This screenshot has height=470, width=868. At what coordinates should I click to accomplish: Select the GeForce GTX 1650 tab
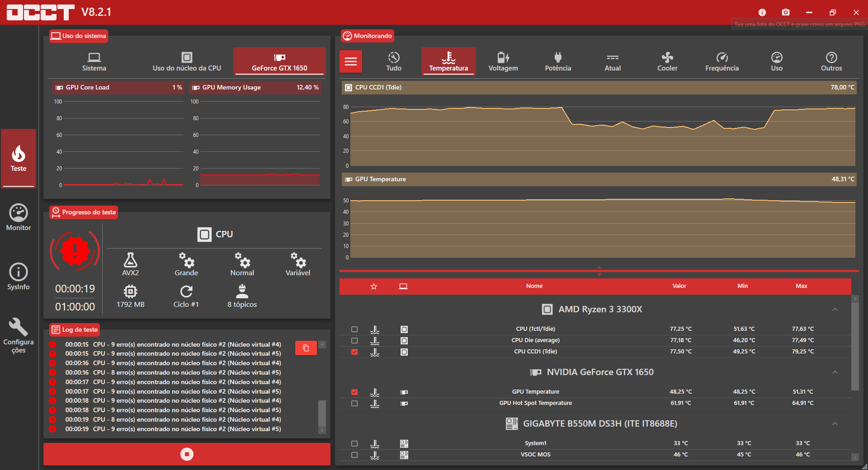tap(279, 61)
